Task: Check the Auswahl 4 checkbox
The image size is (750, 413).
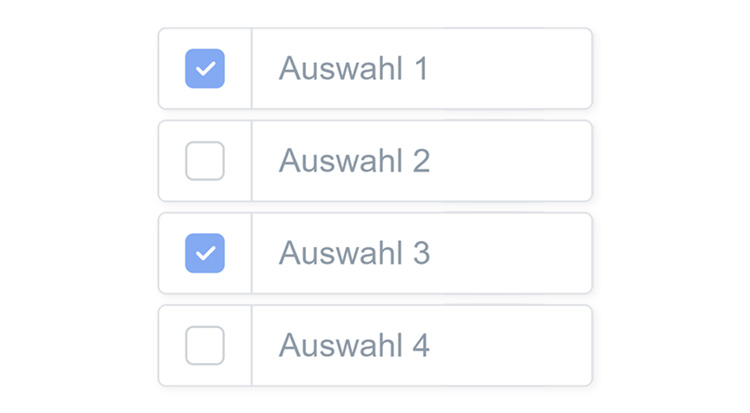Action: click(x=205, y=345)
